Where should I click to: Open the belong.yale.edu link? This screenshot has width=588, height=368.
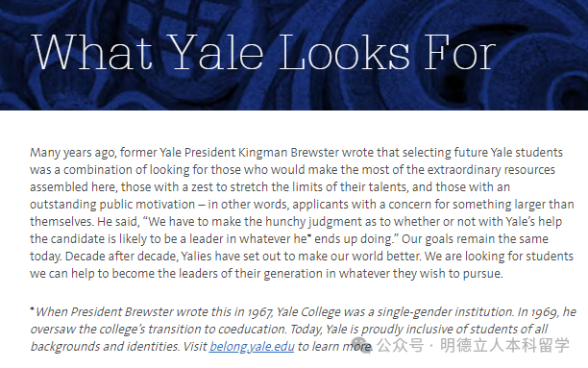[x=252, y=346]
